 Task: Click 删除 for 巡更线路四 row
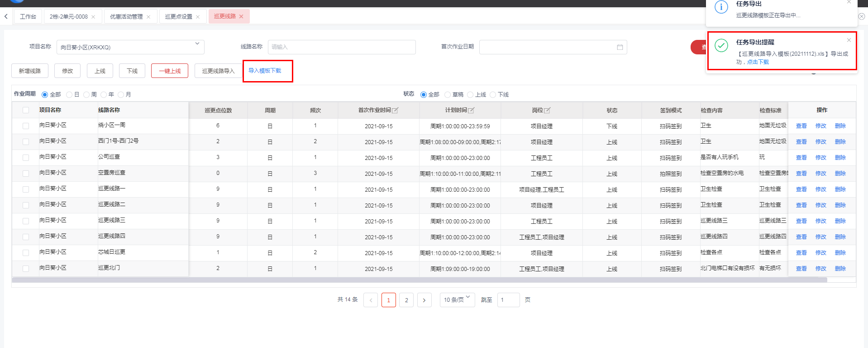(x=840, y=237)
